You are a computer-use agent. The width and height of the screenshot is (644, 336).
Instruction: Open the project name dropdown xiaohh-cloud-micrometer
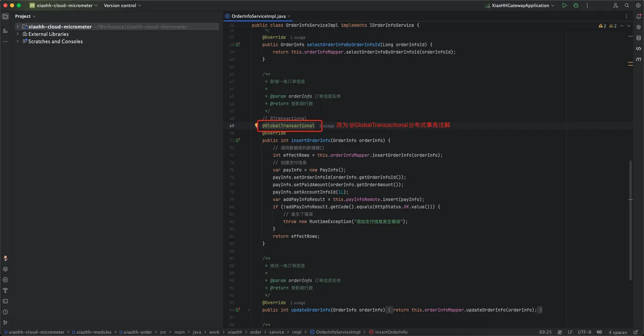(63, 6)
